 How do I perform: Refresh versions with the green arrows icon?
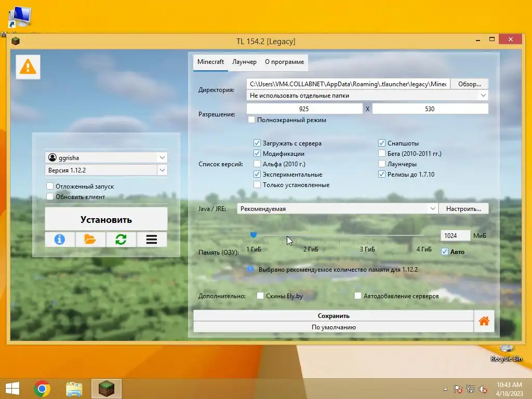click(121, 239)
